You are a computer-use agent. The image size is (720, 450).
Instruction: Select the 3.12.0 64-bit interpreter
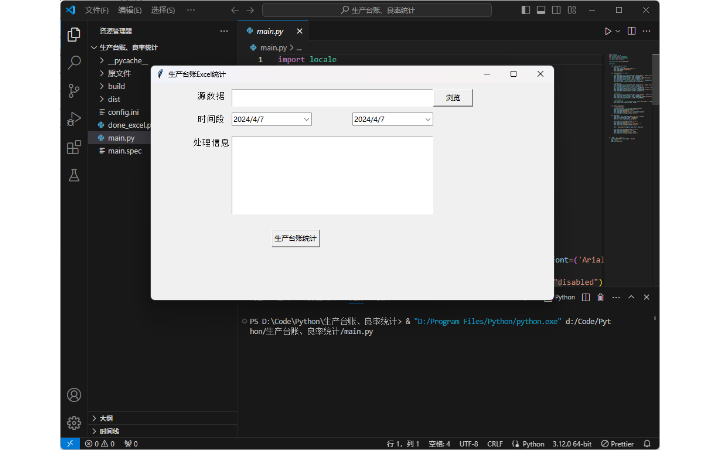[572, 444]
